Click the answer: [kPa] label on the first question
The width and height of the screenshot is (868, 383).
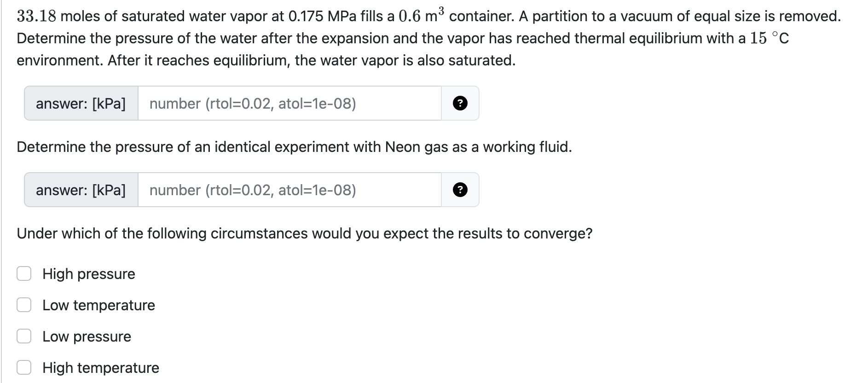tap(81, 104)
